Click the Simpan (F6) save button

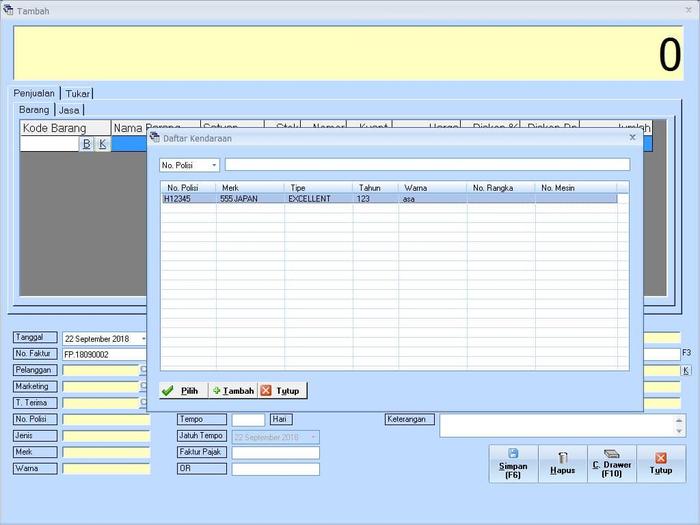pyautogui.click(x=513, y=465)
